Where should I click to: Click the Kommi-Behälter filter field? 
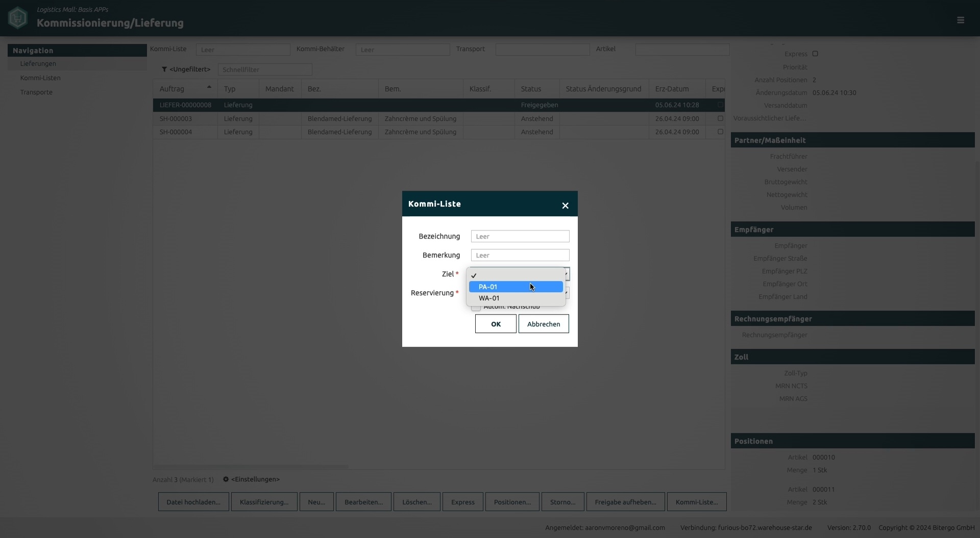coord(403,49)
